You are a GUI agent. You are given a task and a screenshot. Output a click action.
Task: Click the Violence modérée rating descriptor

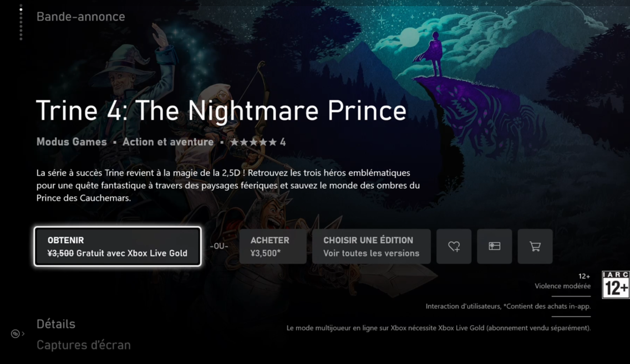pos(562,286)
